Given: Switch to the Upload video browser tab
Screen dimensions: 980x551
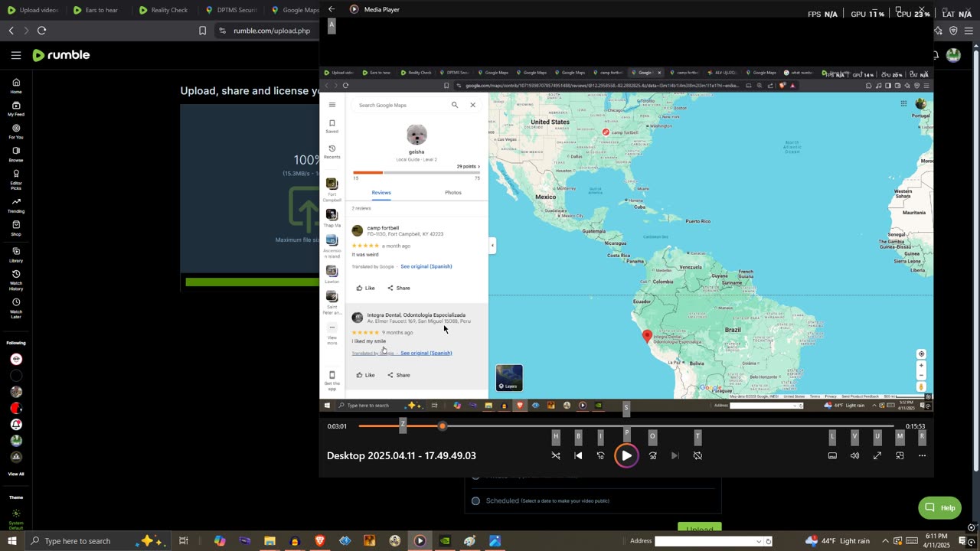Looking at the screenshot, I should pos(32,10).
